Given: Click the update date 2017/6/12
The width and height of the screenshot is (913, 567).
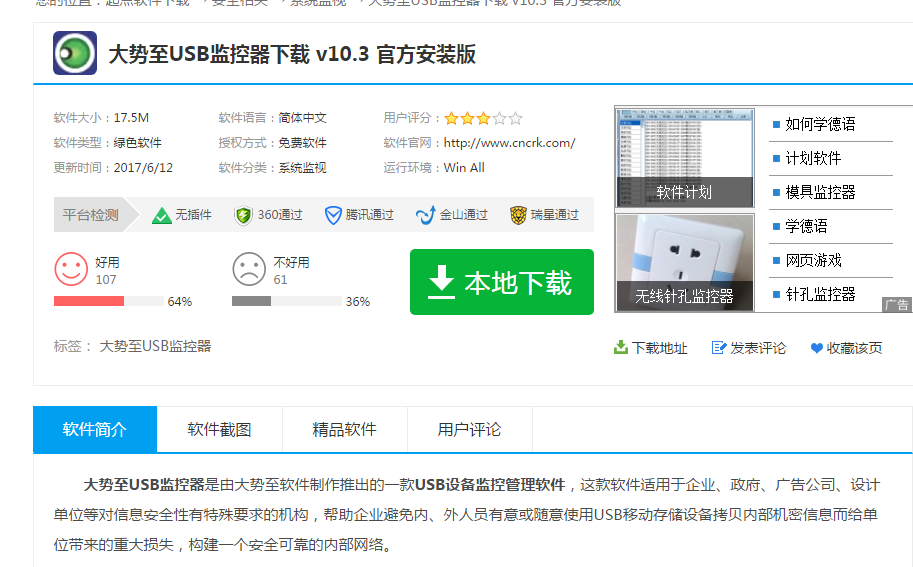Looking at the screenshot, I should coord(143,168).
